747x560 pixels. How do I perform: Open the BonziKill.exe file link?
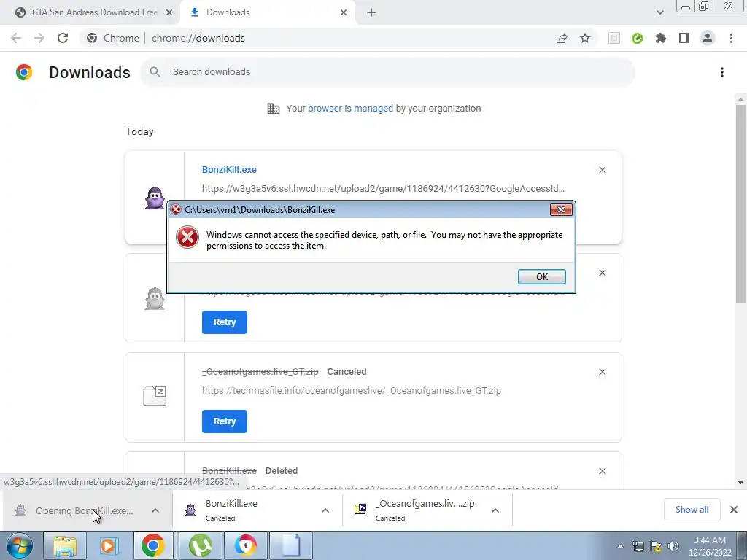229,169
